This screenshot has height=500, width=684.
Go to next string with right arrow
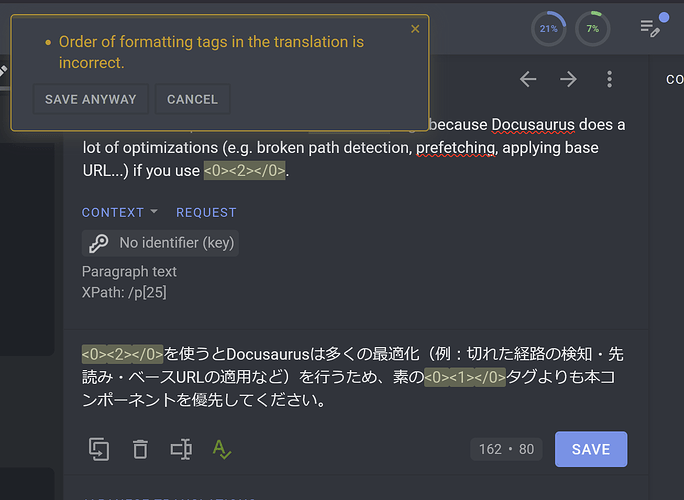tap(568, 79)
